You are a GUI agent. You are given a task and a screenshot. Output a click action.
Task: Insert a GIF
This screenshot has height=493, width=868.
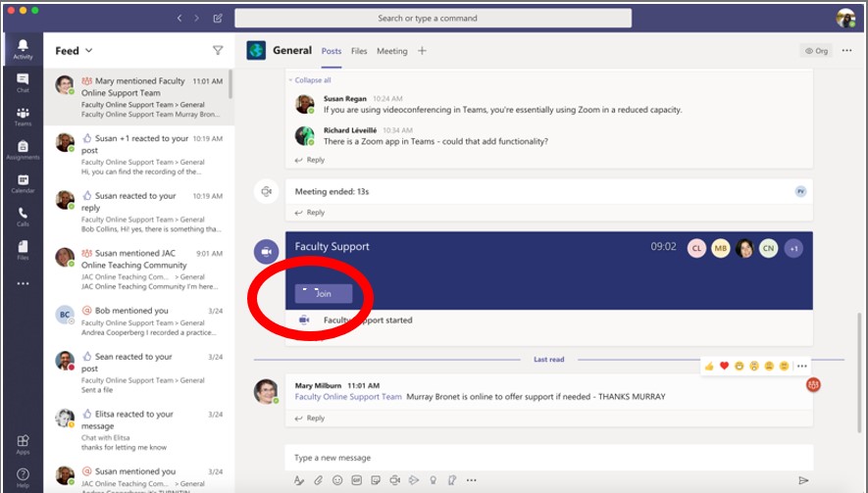coord(356,480)
